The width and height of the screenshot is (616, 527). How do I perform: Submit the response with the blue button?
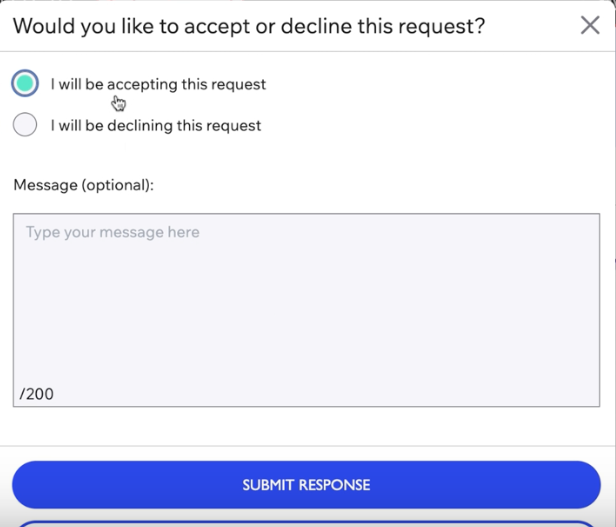coord(306,485)
